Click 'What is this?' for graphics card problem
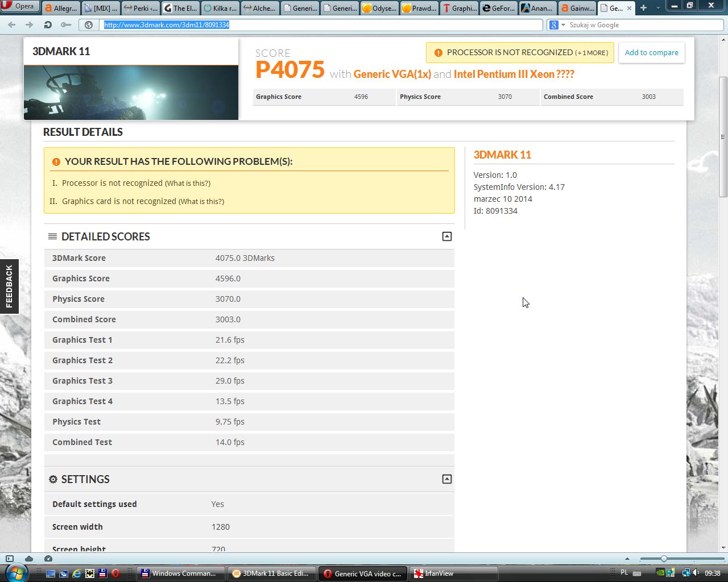The height and width of the screenshot is (582, 728). pos(201,201)
